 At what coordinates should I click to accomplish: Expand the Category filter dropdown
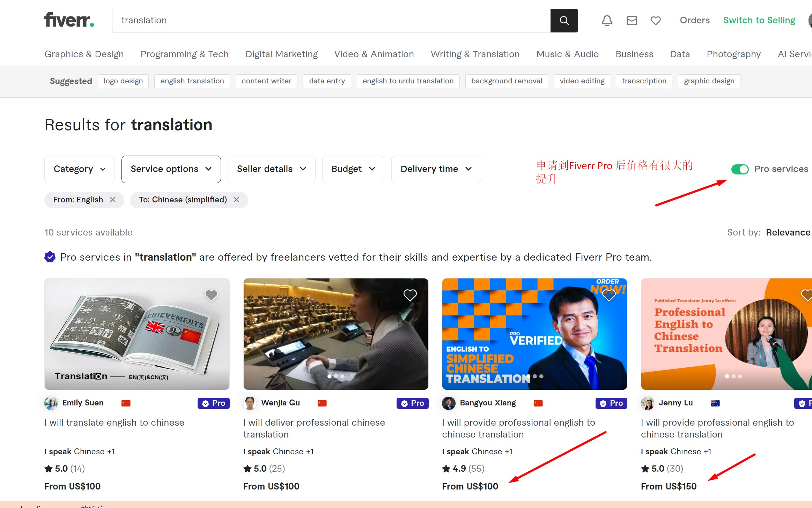[x=79, y=169]
